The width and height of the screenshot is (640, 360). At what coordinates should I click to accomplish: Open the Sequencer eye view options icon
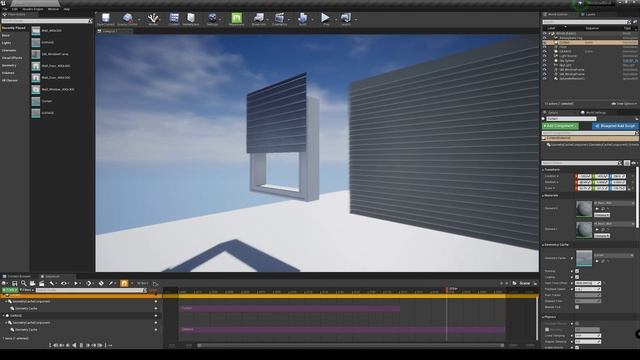tap(64, 283)
